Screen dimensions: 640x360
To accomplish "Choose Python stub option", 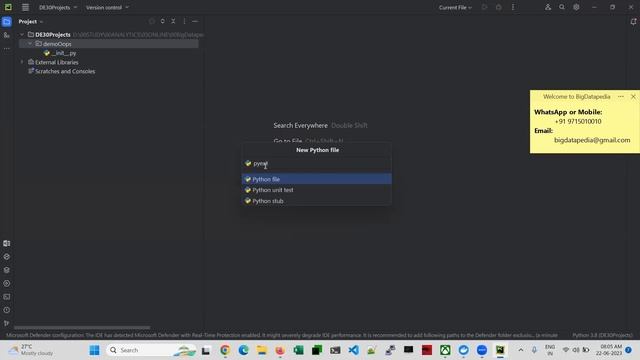I will 316,201.
